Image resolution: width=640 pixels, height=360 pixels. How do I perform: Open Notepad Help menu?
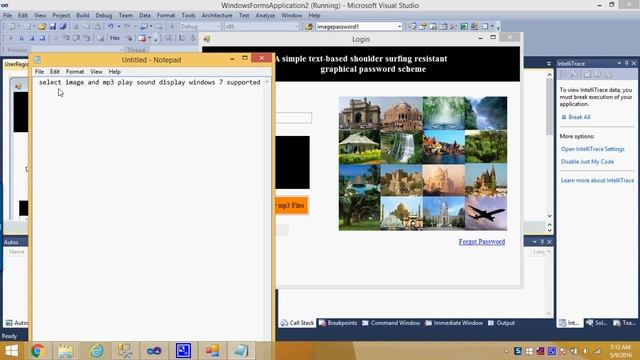pos(114,71)
